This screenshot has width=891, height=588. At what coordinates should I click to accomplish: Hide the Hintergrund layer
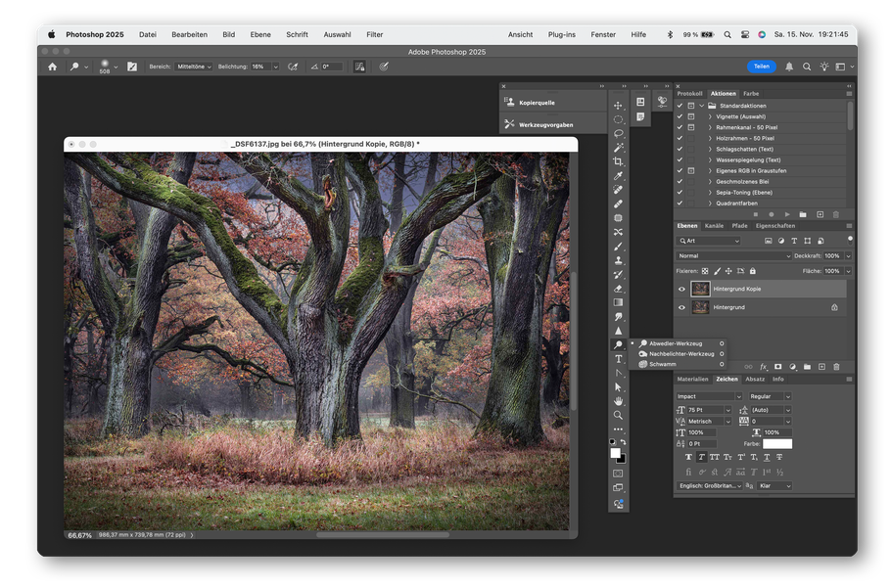click(681, 307)
